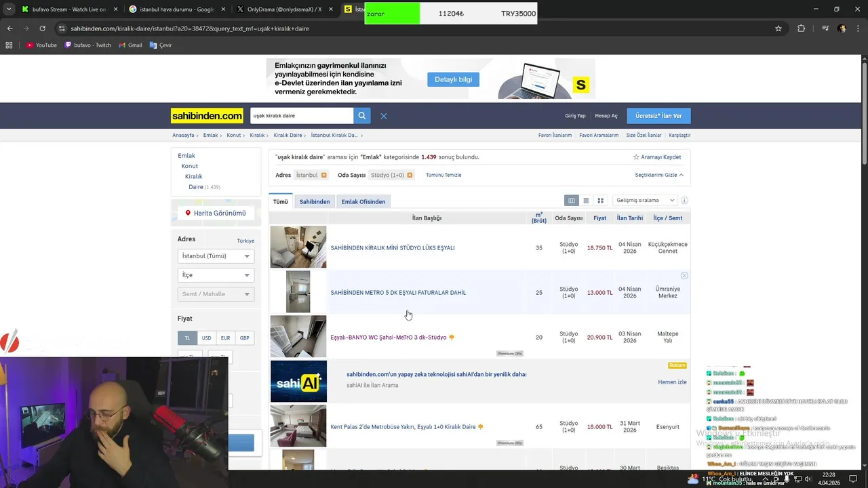Viewport: 868px width, 488px height.
Task: Open the KİRALIK MİNİ STÜDYO listing thumbnail
Action: (x=298, y=247)
